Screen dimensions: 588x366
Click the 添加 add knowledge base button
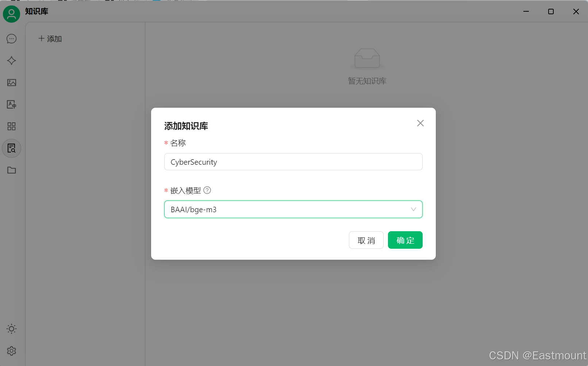point(50,39)
